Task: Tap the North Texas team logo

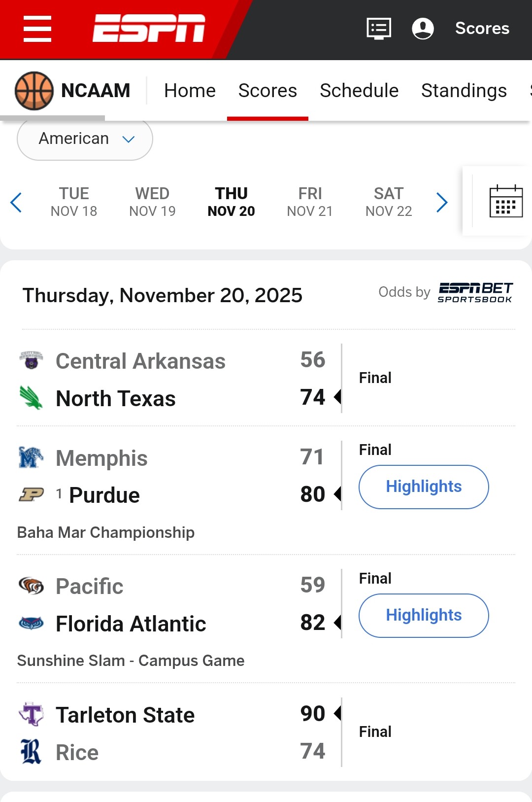Action: pos(31,398)
